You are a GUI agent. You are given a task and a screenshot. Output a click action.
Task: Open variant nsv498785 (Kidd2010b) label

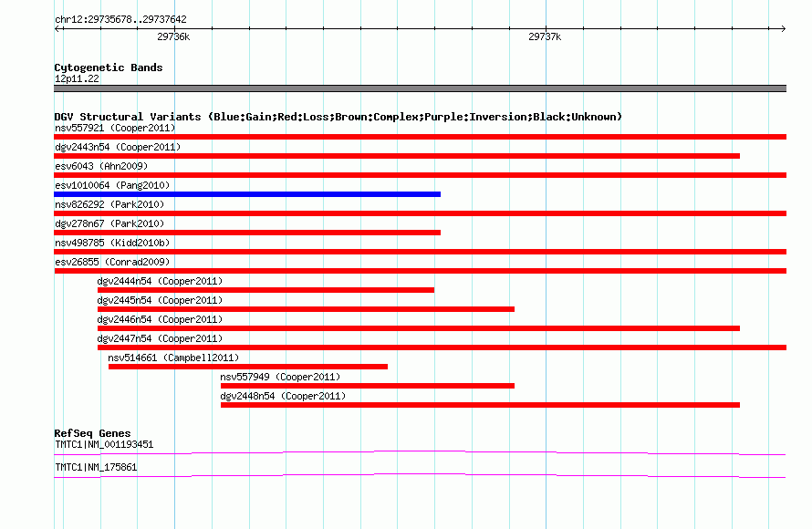click(x=112, y=243)
